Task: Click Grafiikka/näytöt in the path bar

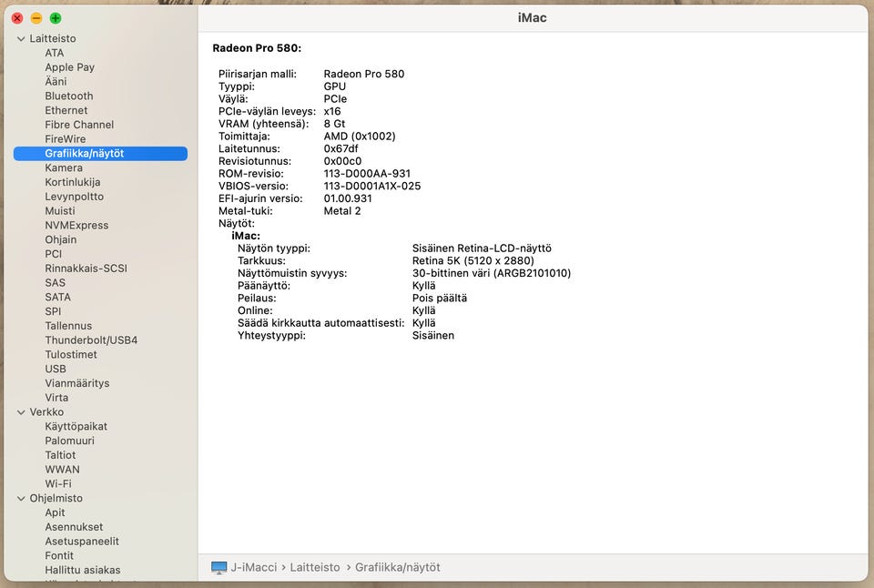Action: coord(398,567)
